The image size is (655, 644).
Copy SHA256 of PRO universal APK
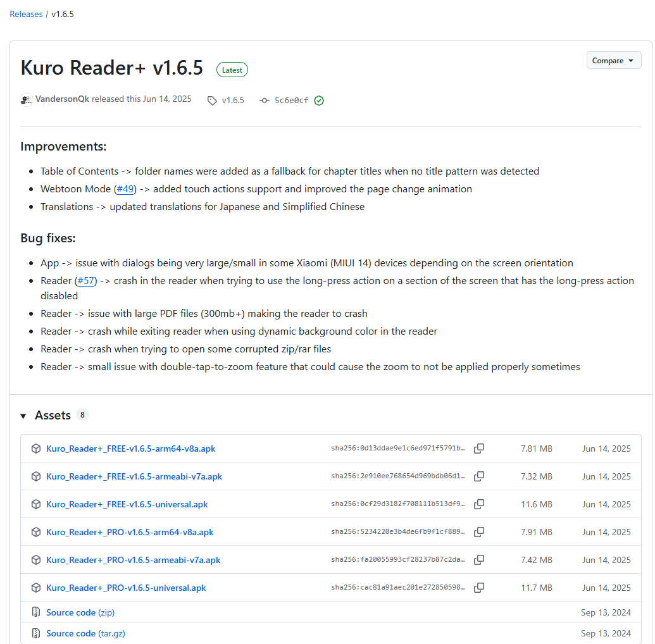pos(479,588)
